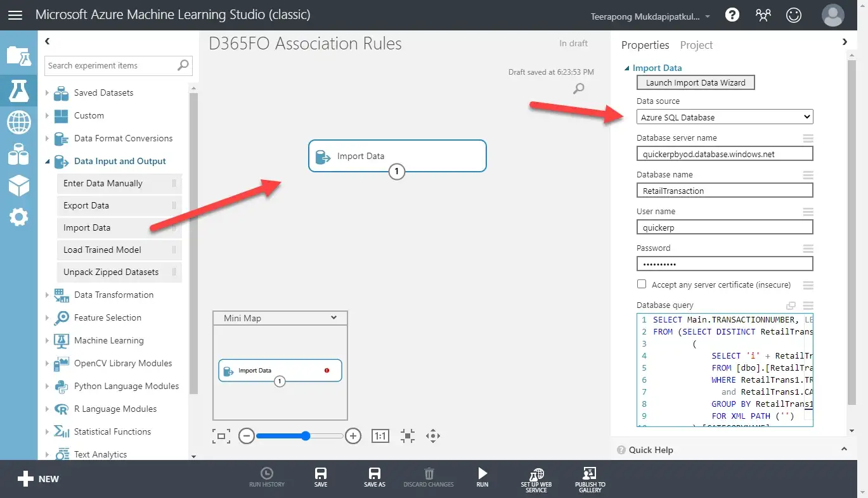Expand the Quick Help panel
This screenshot has height=498, width=868.
844,449
